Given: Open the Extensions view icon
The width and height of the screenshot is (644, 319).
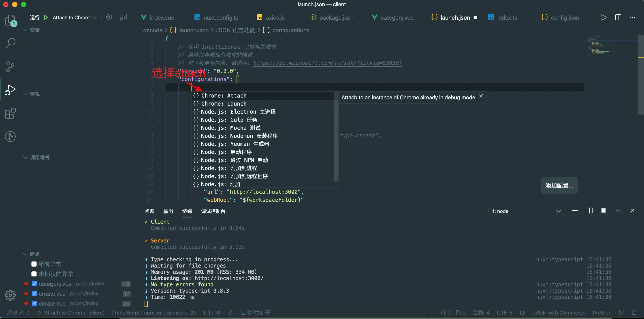Looking at the screenshot, I should click(10, 113).
